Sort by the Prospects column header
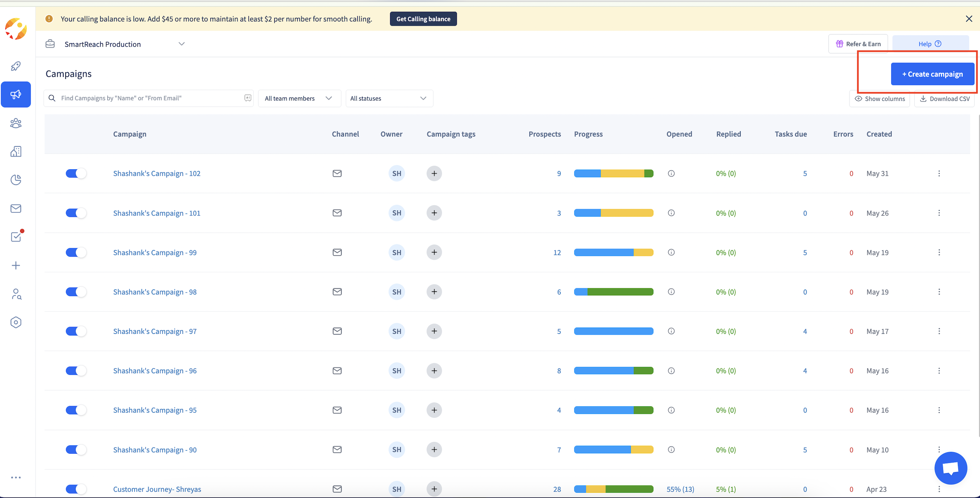 coord(545,134)
